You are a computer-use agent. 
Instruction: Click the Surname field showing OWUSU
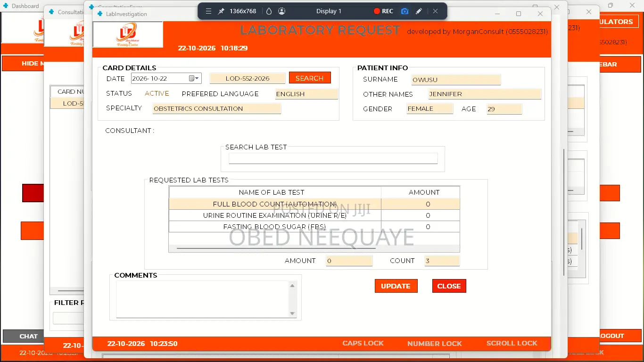coord(456,80)
